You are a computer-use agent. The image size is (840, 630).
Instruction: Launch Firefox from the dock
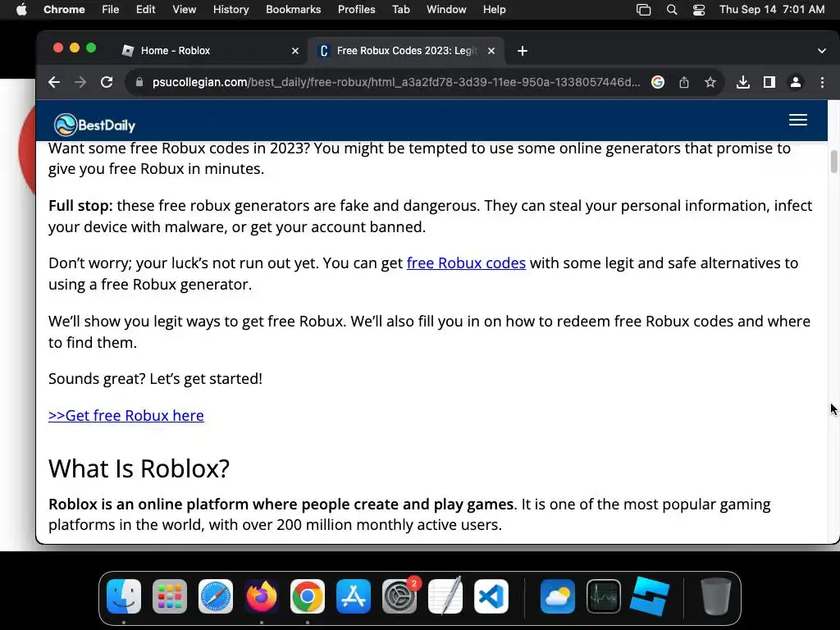click(262, 596)
